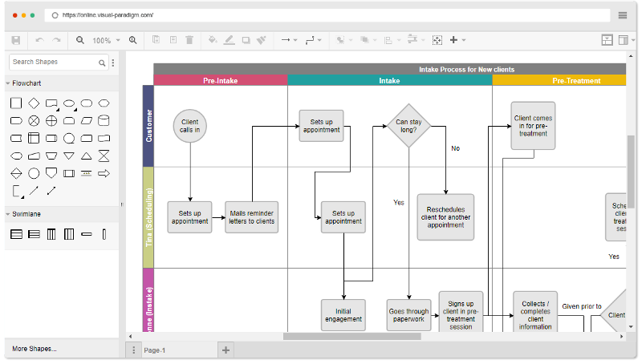642x364 pixels.
Task: Select the hourglass collate shape
Action: tap(104, 156)
